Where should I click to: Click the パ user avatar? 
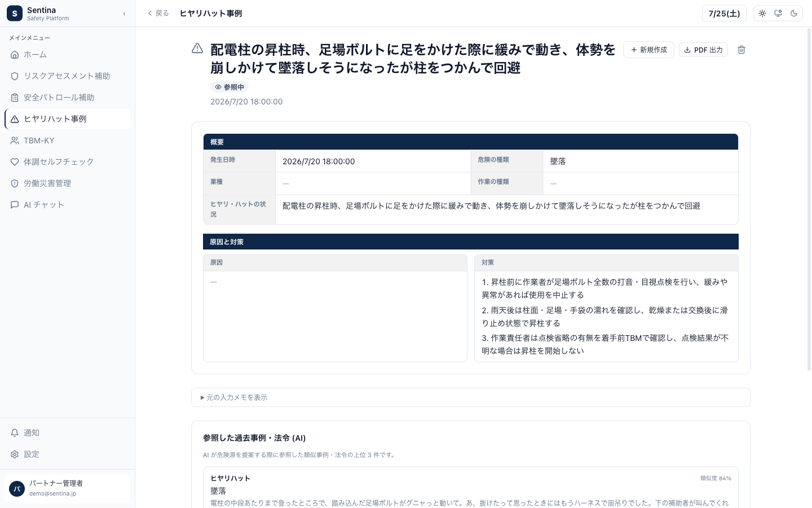(x=17, y=489)
